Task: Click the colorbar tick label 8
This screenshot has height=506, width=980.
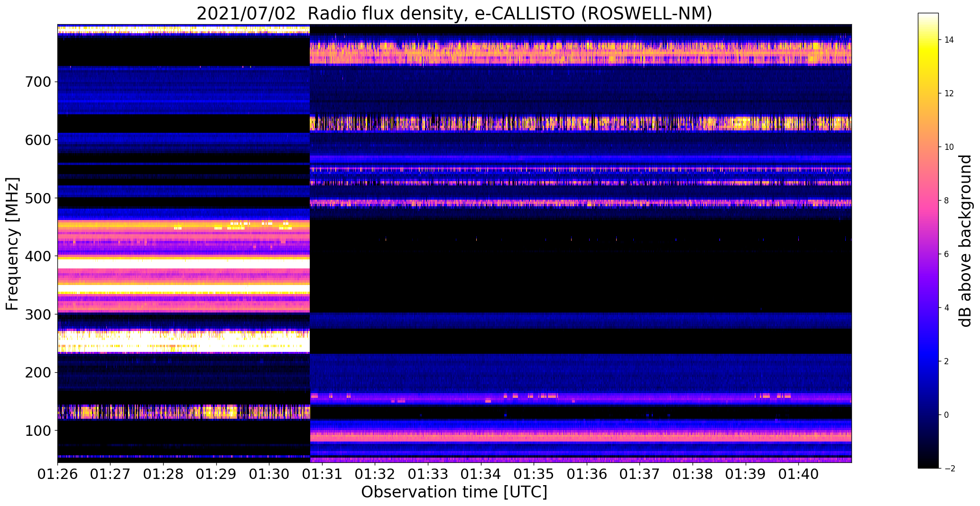Action: pyautogui.click(x=946, y=201)
